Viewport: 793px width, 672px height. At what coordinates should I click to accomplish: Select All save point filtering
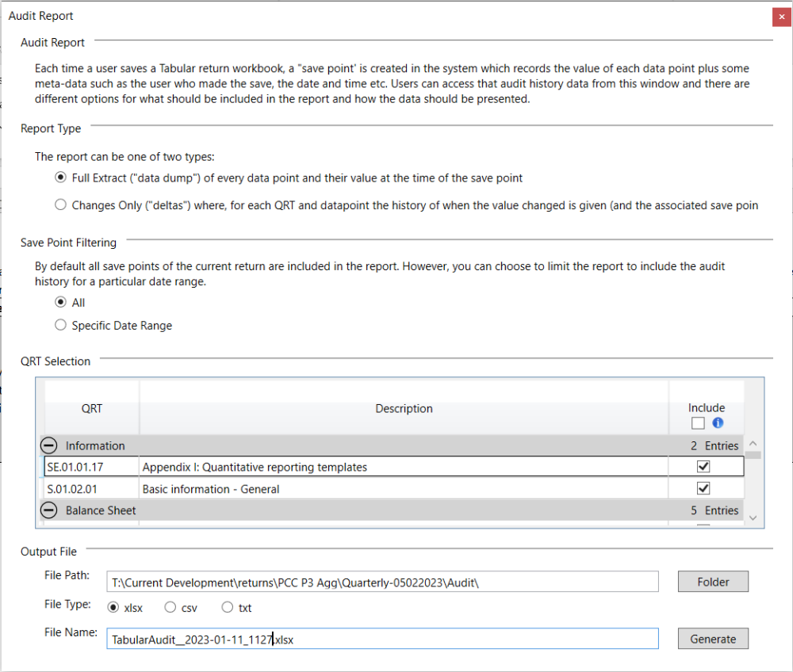tap(60, 302)
